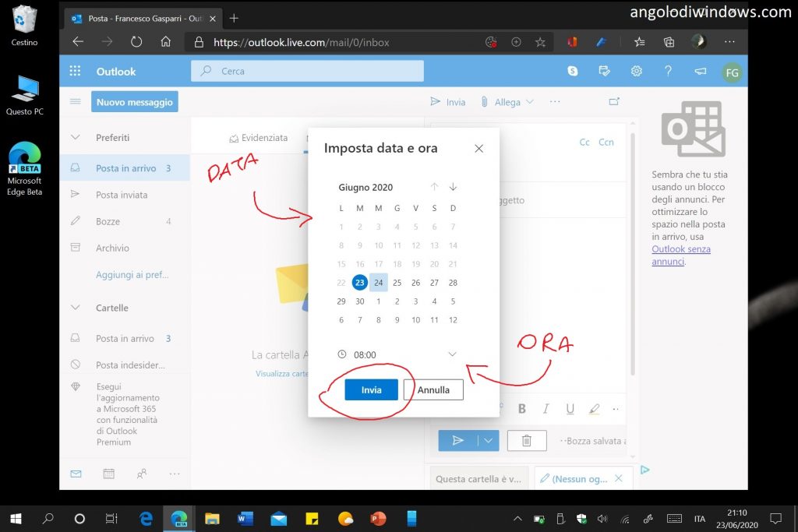
Task: Collapse the Preferiti folder section
Action: 76,137
